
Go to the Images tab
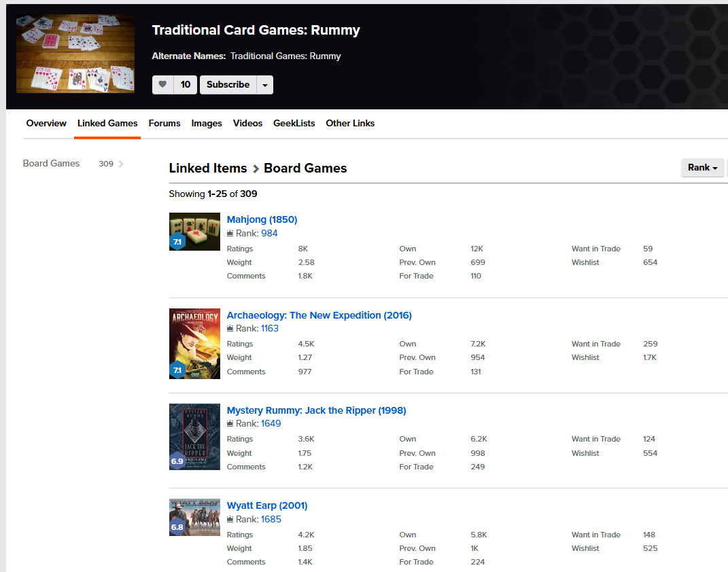[x=207, y=124]
